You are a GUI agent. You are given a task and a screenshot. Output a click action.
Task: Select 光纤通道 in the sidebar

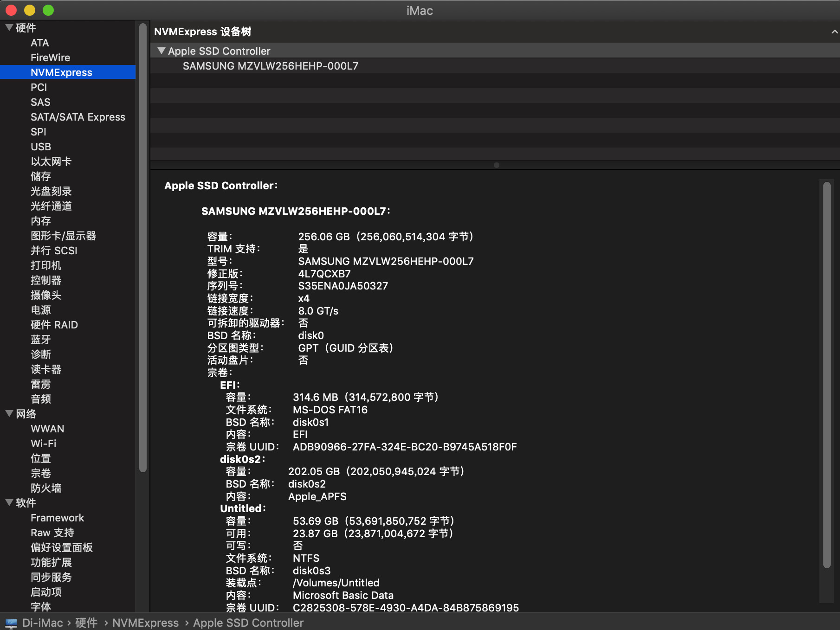(51, 206)
